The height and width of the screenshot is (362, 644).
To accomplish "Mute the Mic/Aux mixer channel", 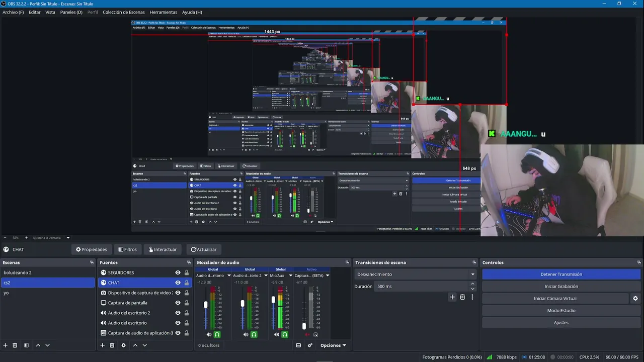I will tap(277, 334).
